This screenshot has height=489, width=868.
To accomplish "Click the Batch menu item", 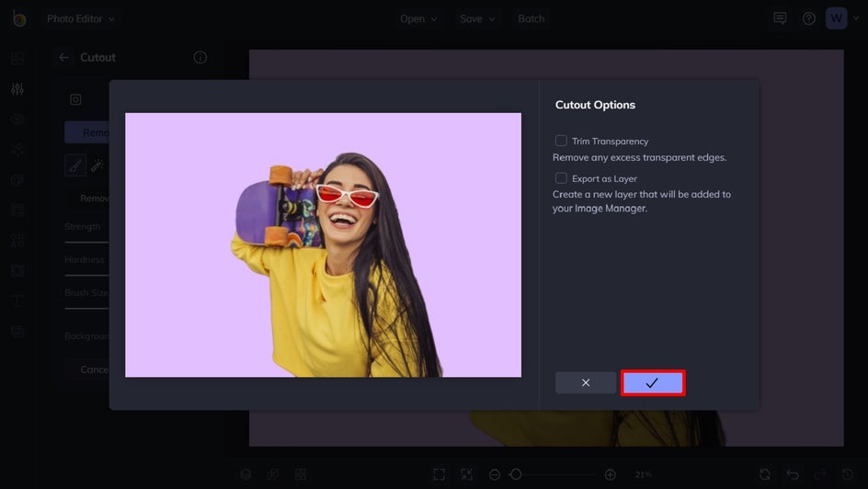I will pyautogui.click(x=531, y=18).
